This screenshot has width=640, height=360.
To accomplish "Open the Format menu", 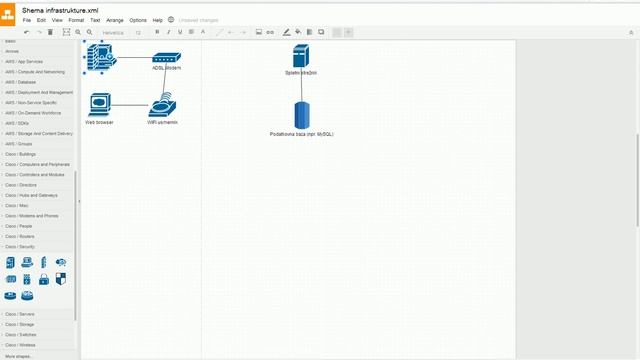I will [76, 20].
